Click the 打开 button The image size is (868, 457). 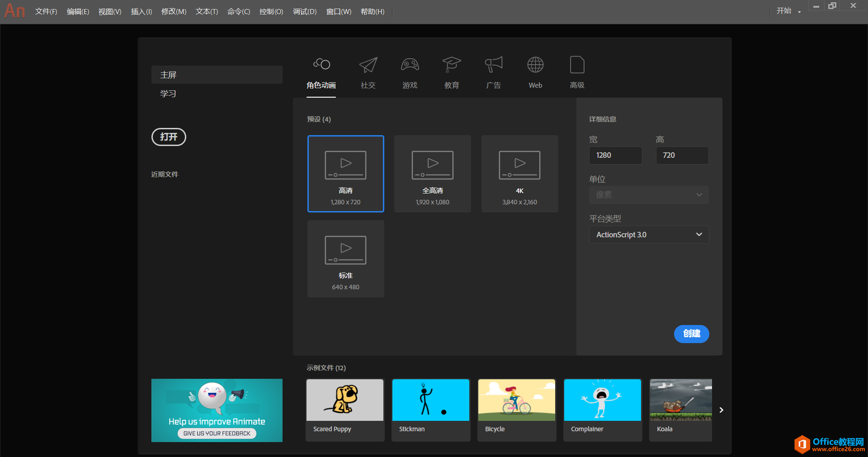[x=169, y=137]
